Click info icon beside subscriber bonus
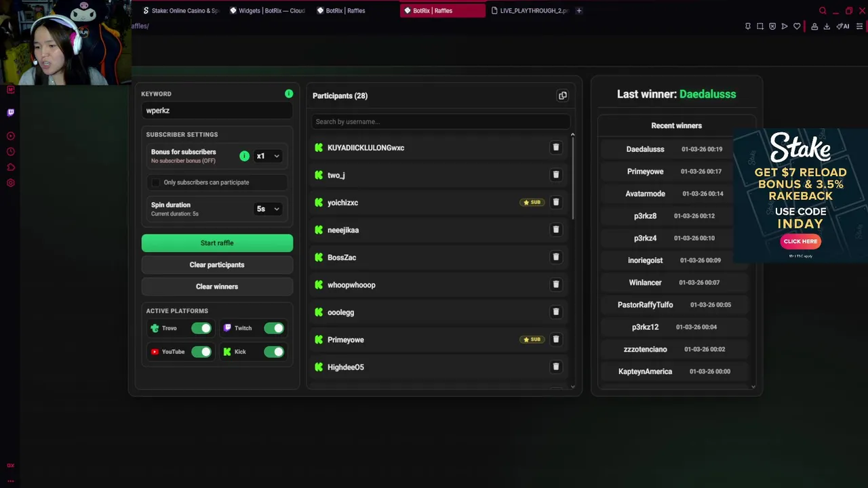Screen dimensions: 868x488 [244, 156]
